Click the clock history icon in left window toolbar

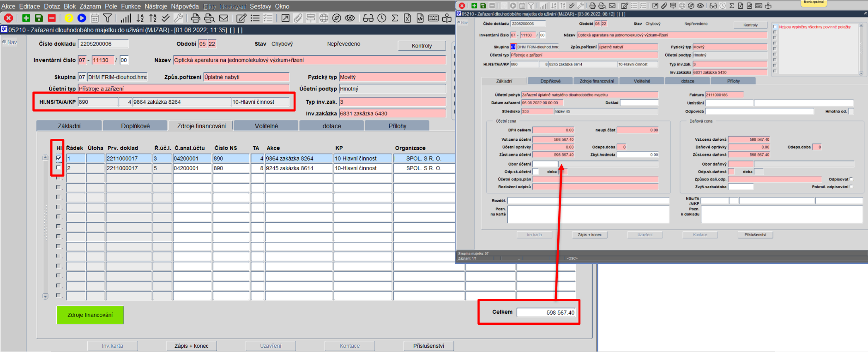pyautogui.click(x=382, y=18)
